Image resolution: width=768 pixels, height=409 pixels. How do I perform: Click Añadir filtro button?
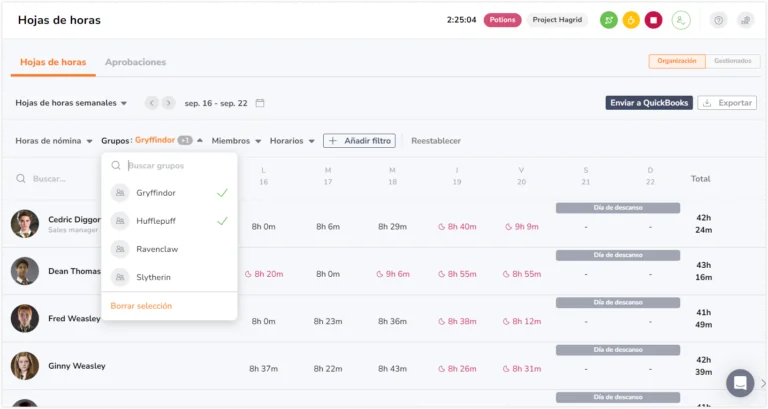(x=359, y=141)
